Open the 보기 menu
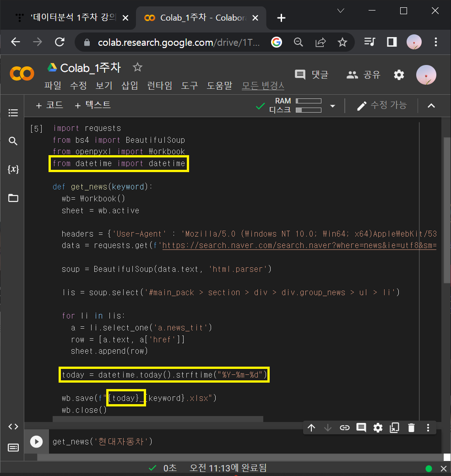 coord(104,85)
